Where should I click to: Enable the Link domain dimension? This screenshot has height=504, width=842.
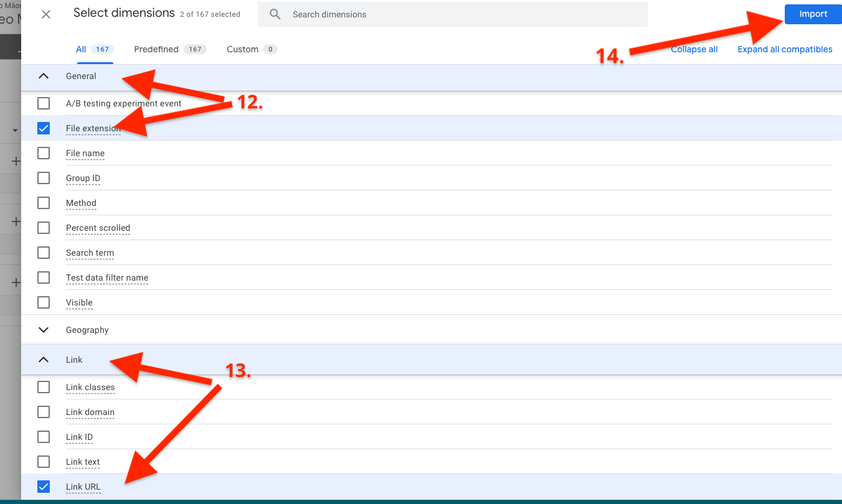44,412
